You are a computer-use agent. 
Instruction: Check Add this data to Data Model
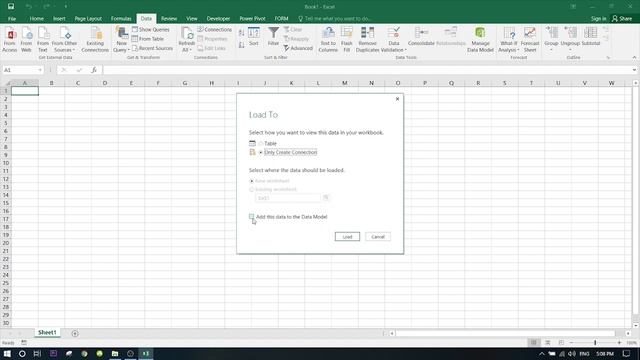point(251,217)
